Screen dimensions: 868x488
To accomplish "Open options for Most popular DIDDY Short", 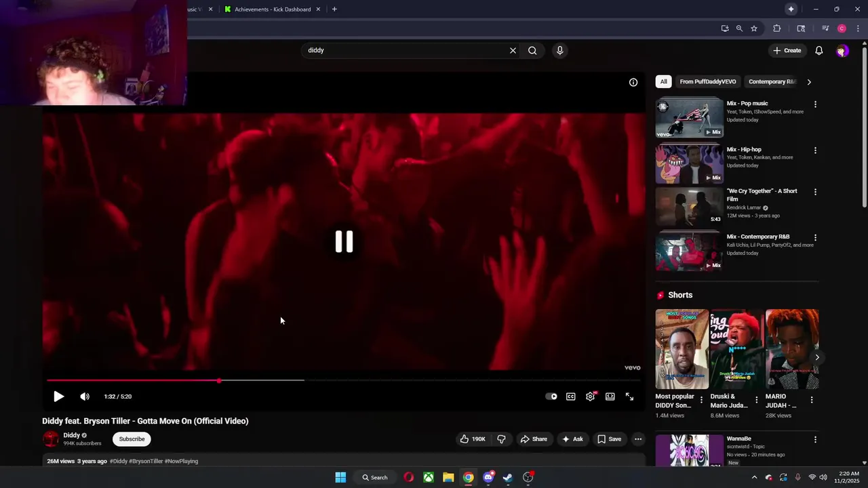I will tap(701, 400).
